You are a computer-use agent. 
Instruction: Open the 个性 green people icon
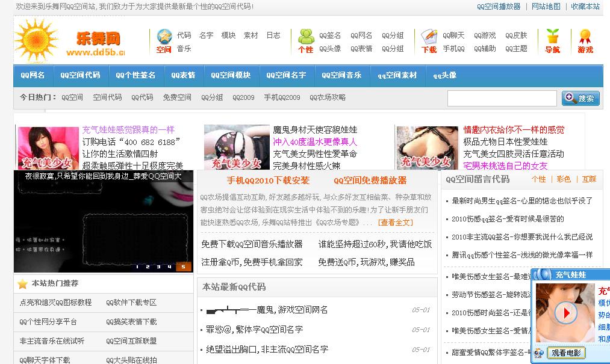coord(306,37)
